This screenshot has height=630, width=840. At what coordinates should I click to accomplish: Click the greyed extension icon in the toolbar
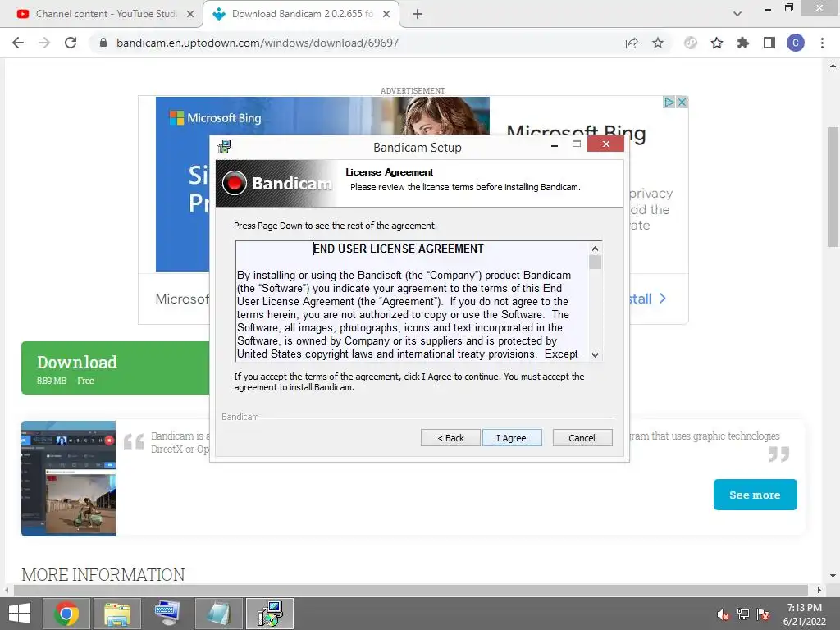(x=691, y=43)
